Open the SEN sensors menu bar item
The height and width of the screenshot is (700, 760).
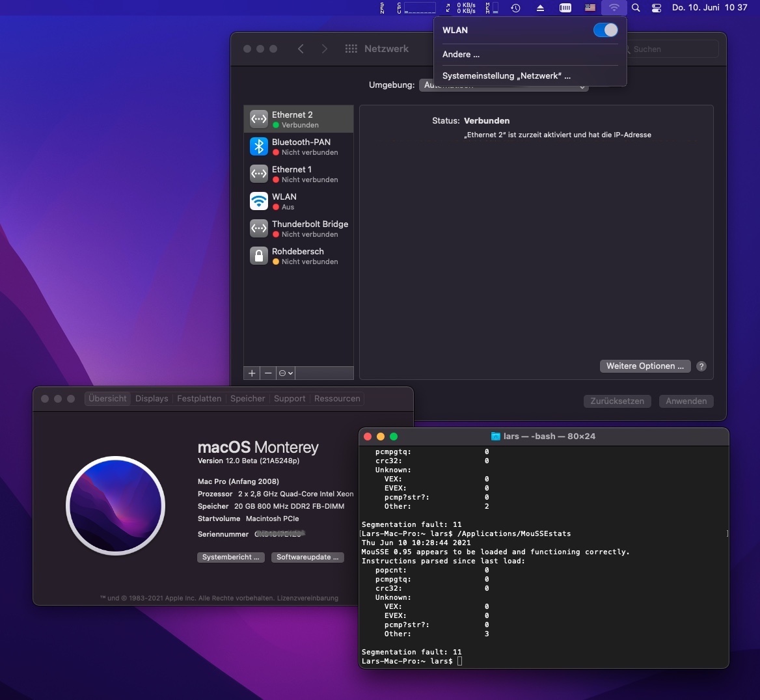(x=382, y=8)
